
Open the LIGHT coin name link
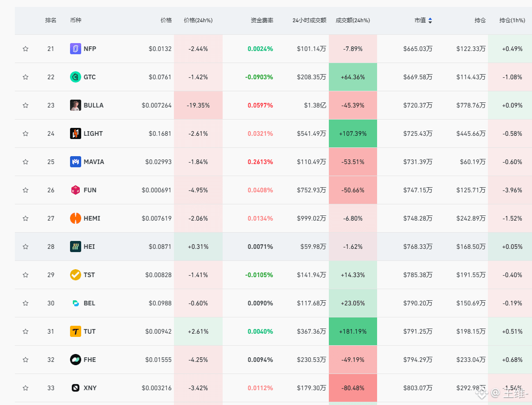(x=93, y=133)
